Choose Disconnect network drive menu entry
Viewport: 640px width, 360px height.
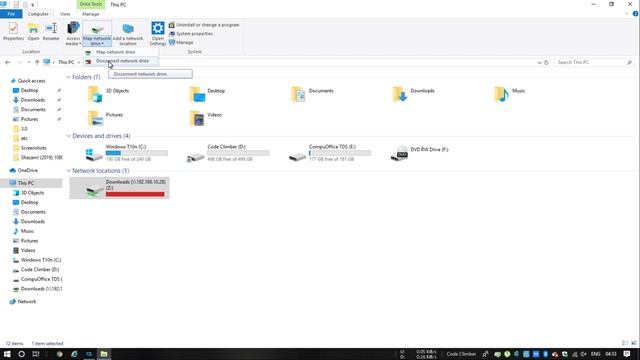pos(120,61)
